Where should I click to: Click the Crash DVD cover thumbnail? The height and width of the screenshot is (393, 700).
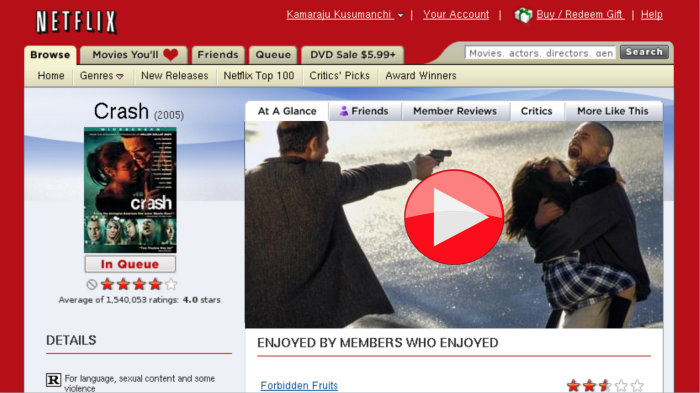[x=130, y=190]
